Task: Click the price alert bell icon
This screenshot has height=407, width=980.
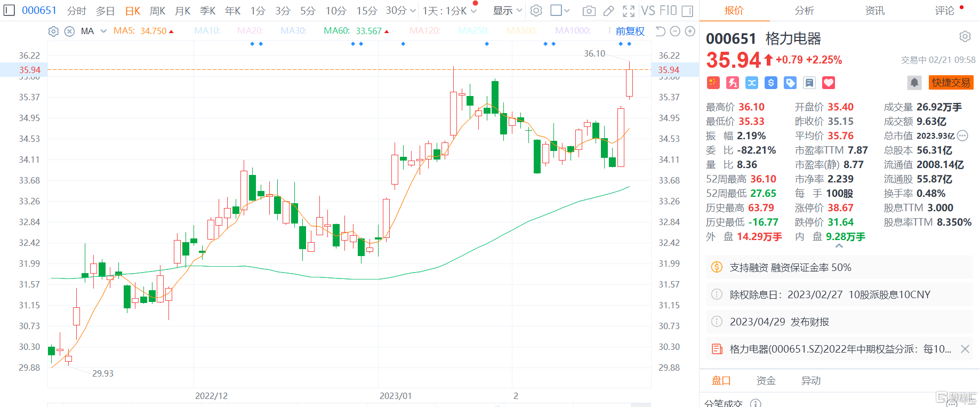Action: [x=914, y=83]
